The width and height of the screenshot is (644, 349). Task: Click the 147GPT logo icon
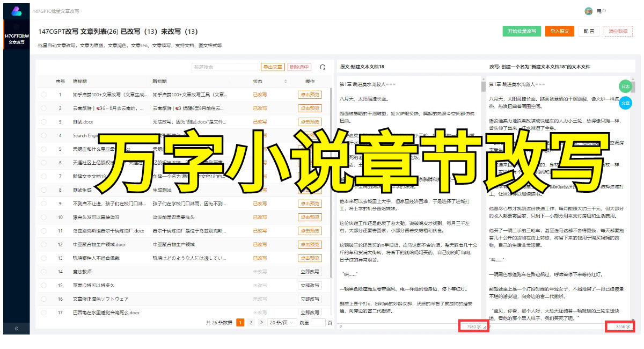click(x=16, y=11)
